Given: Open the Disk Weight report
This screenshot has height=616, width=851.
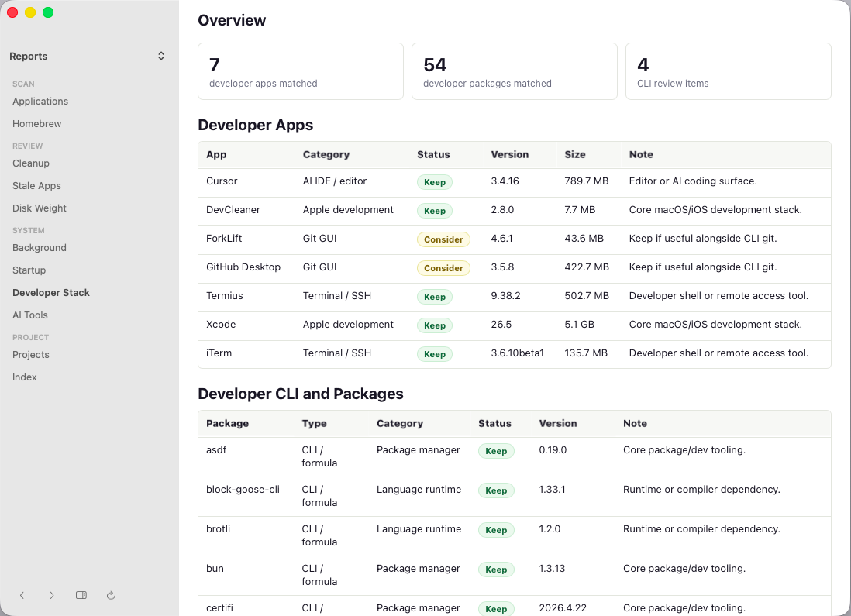Looking at the screenshot, I should [x=39, y=208].
